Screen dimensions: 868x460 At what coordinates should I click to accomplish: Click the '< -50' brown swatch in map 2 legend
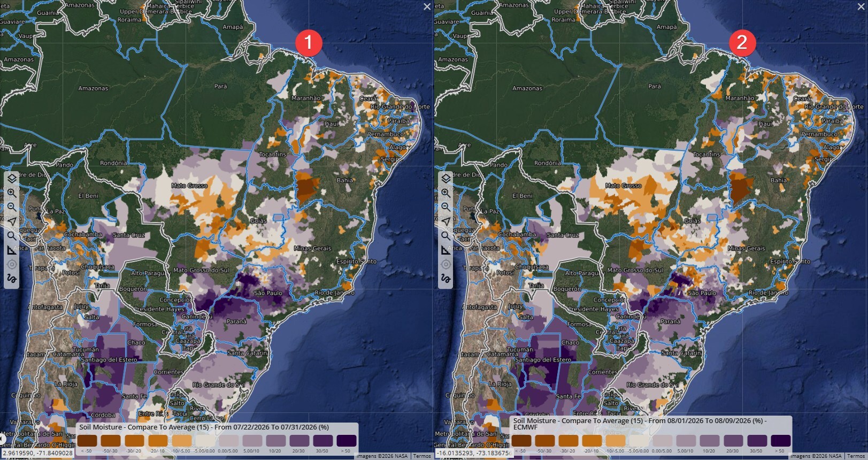coord(521,441)
